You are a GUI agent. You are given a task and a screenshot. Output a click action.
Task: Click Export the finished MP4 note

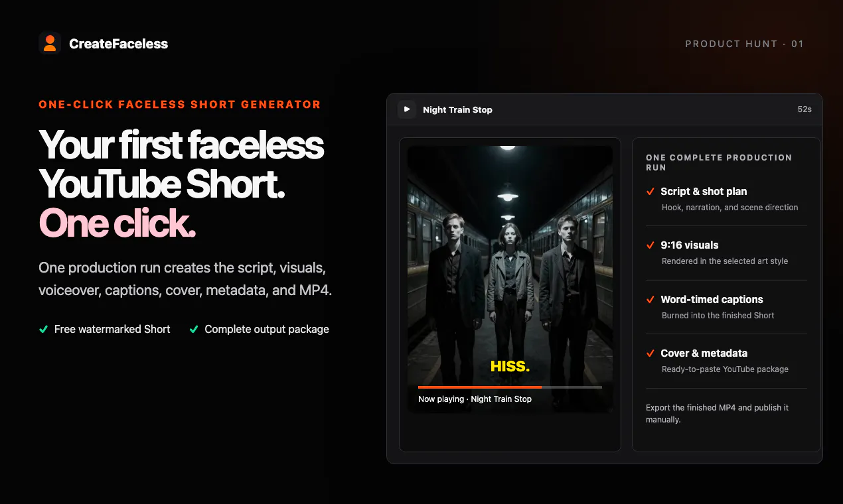pyautogui.click(x=717, y=414)
